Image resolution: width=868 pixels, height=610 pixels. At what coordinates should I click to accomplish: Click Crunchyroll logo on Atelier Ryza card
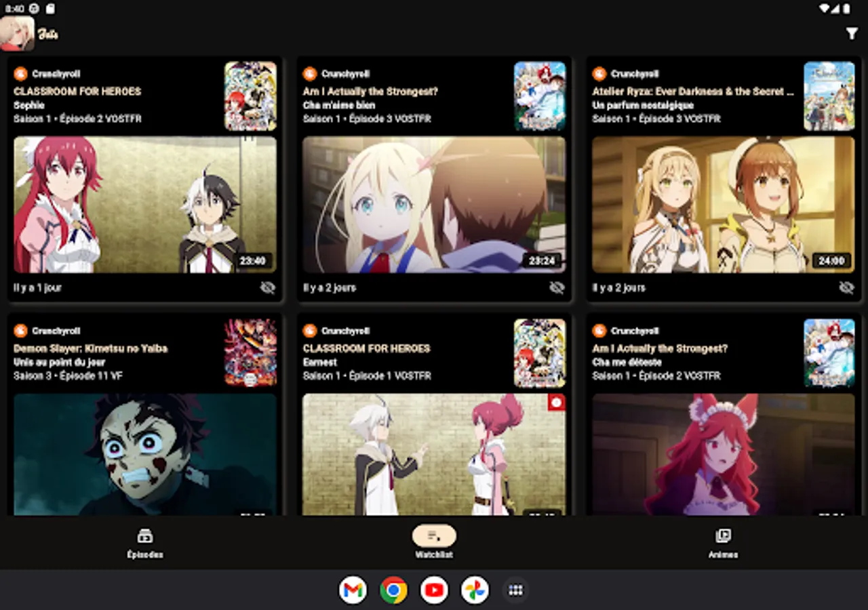(x=599, y=74)
